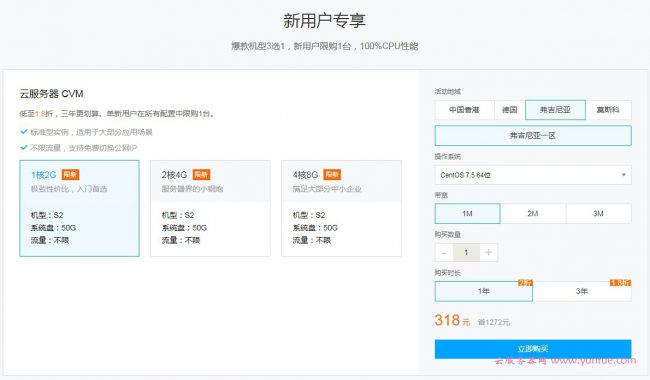Click the 限新 badge on the 2核4G card
The width and height of the screenshot is (650, 380).
201,174
